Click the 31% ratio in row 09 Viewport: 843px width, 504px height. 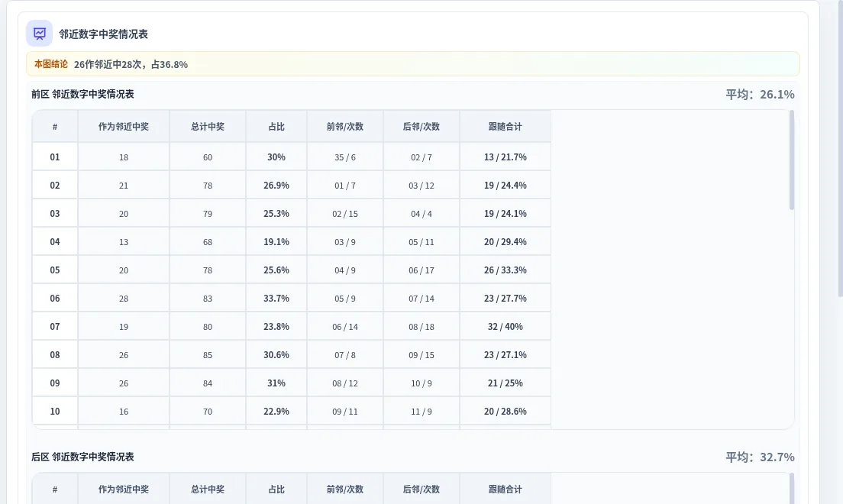click(x=276, y=383)
